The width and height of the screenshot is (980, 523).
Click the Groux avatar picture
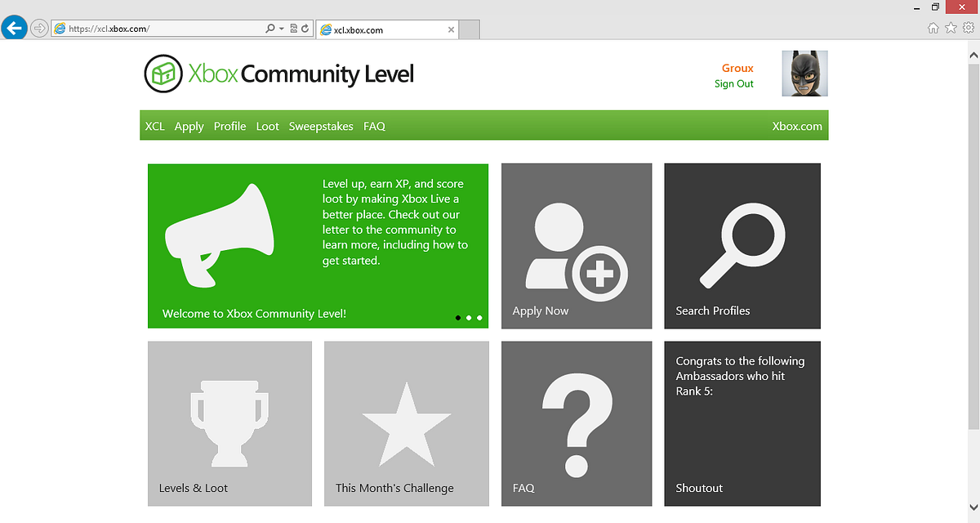(x=804, y=74)
